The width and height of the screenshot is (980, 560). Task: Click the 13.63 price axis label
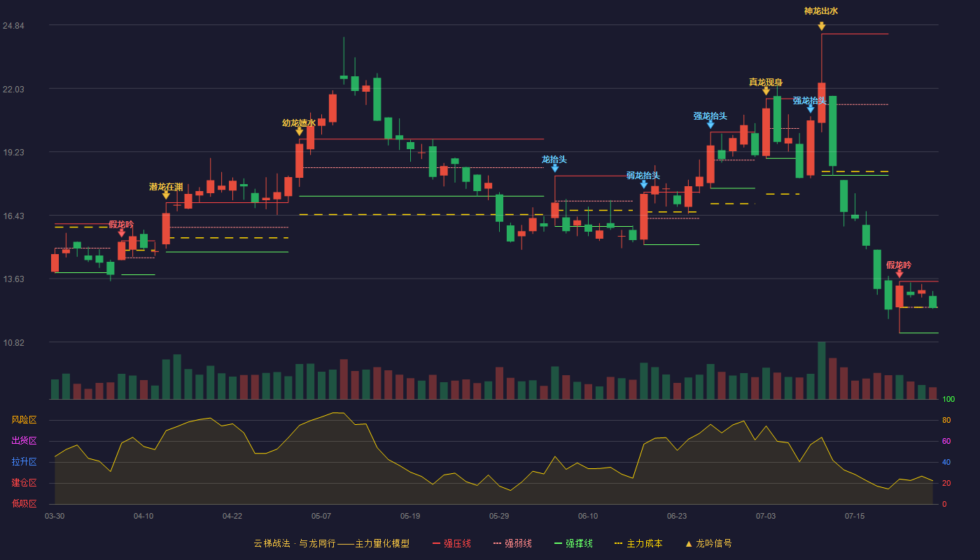pos(13,279)
